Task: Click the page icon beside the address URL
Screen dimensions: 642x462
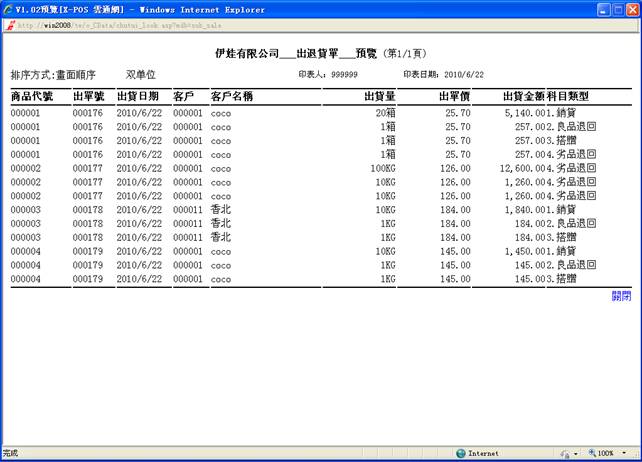Action: 9,26
